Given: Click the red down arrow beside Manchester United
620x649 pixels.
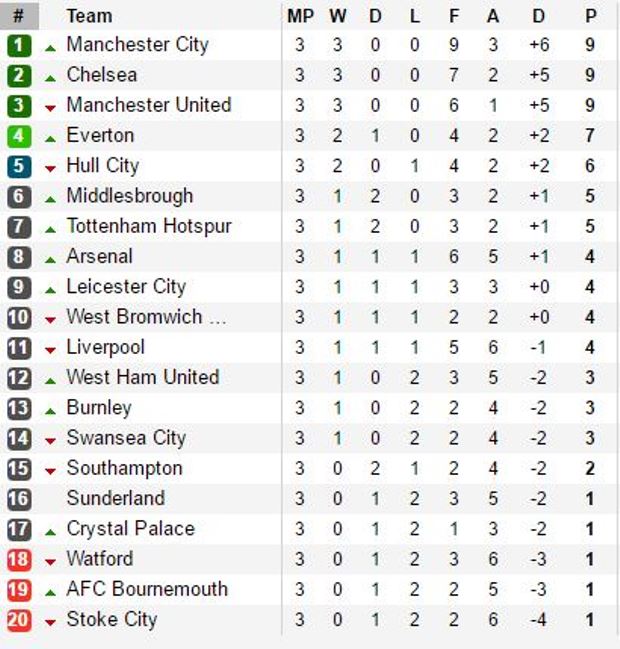Looking at the screenshot, I should 51,108.
